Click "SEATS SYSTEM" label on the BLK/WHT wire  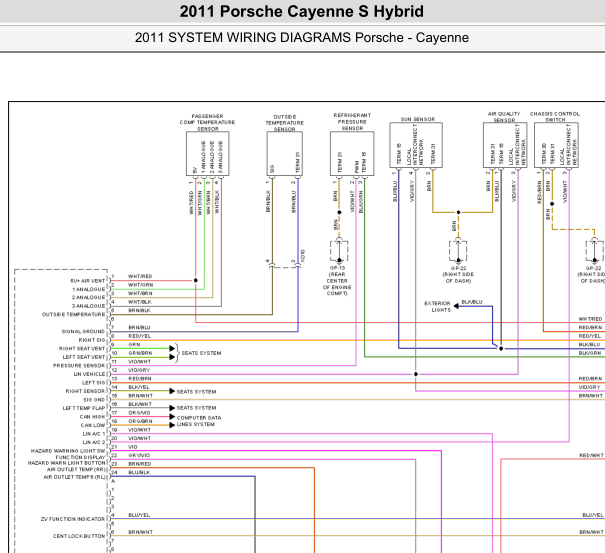coord(196,408)
